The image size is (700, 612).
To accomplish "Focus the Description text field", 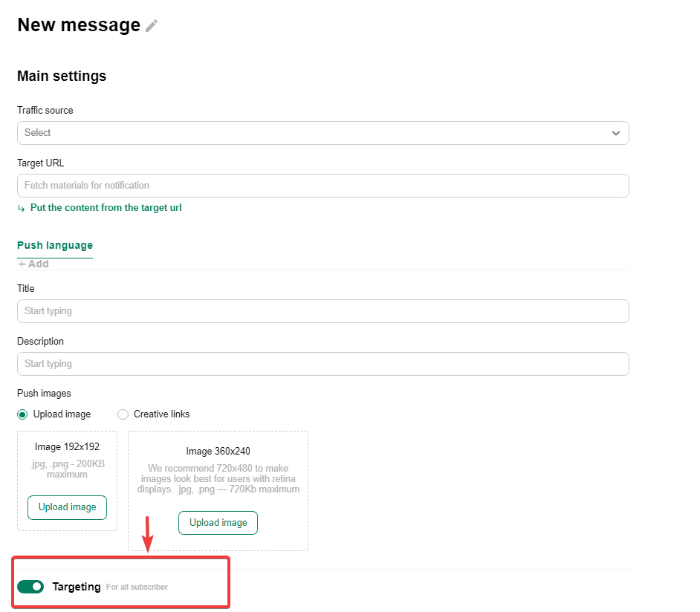I will pyautogui.click(x=323, y=364).
